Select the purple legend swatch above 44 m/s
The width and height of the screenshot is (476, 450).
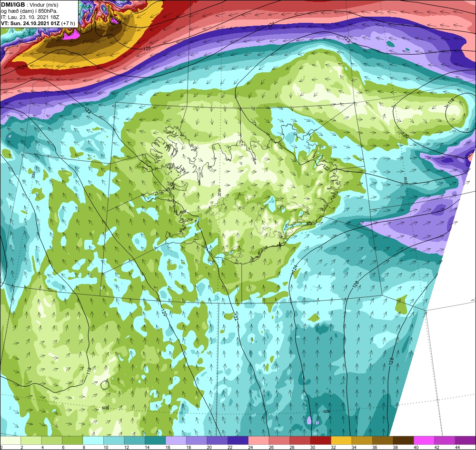[x=466, y=440]
